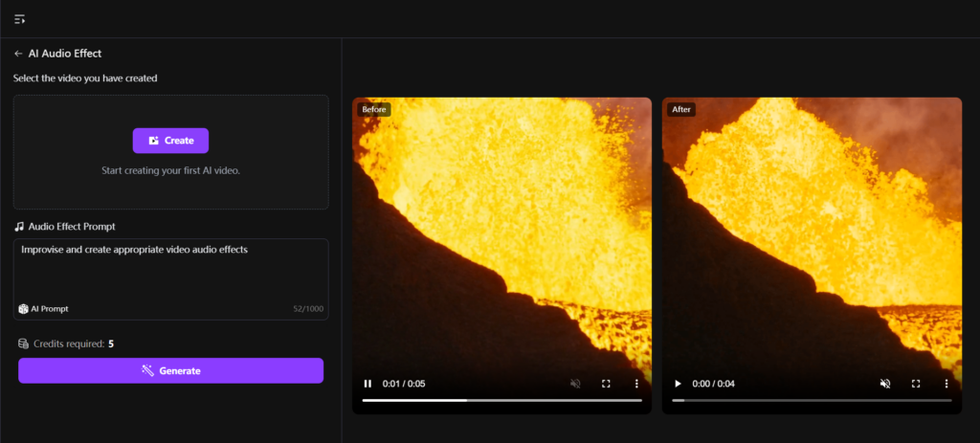Enter fullscreen on the After video
980x443 pixels.
pos(916,384)
